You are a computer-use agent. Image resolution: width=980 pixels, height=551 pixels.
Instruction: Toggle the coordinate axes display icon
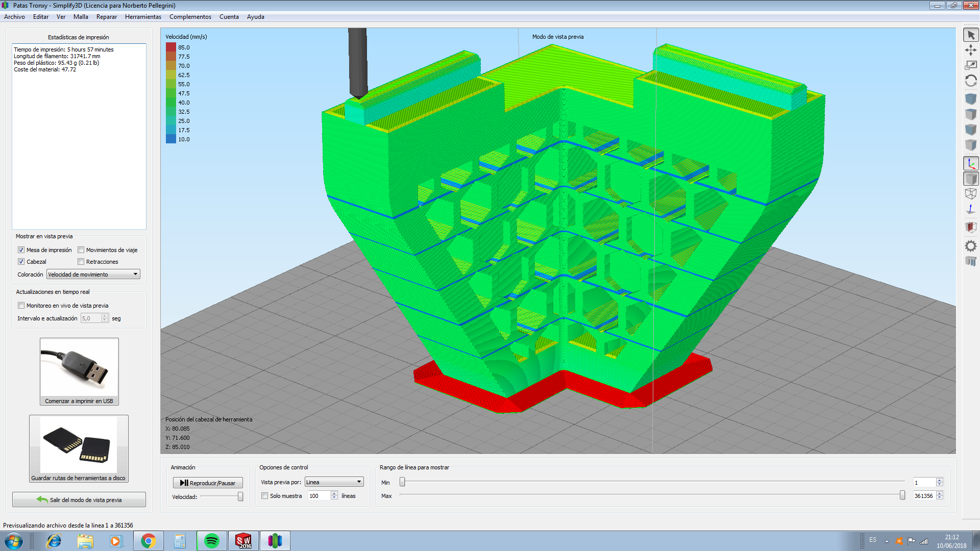(971, 164)
